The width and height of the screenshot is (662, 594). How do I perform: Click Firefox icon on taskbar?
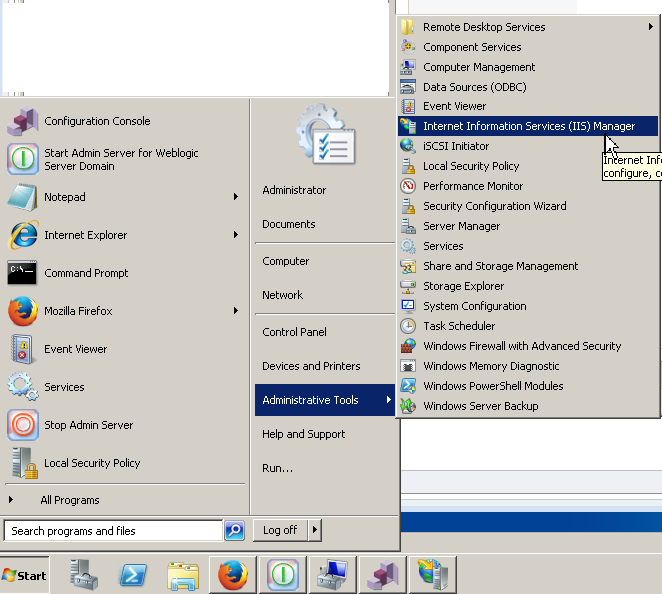[x=233, y=575]
